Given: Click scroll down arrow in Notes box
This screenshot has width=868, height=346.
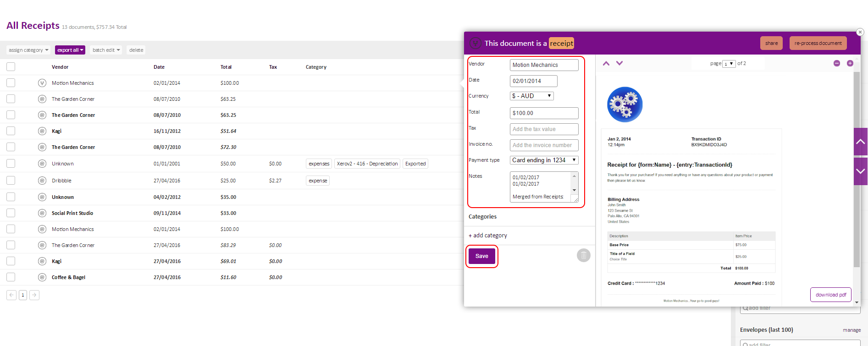Looking at the screenshot, I should 575,190.
